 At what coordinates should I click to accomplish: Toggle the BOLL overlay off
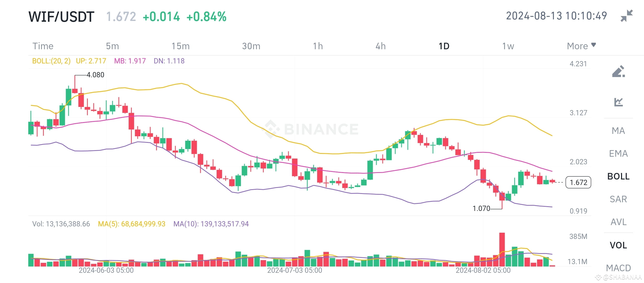coord(618,176)
